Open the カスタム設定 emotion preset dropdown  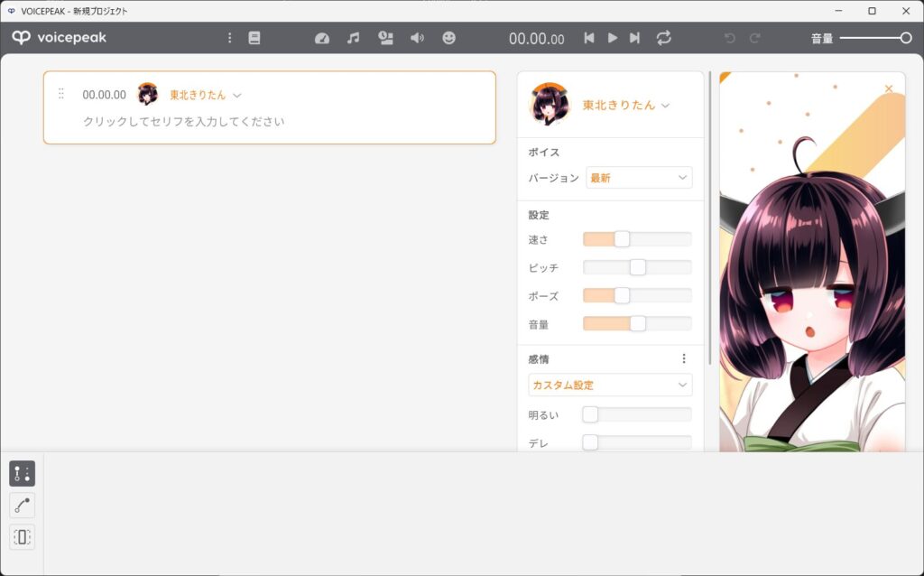pos(611,385)
